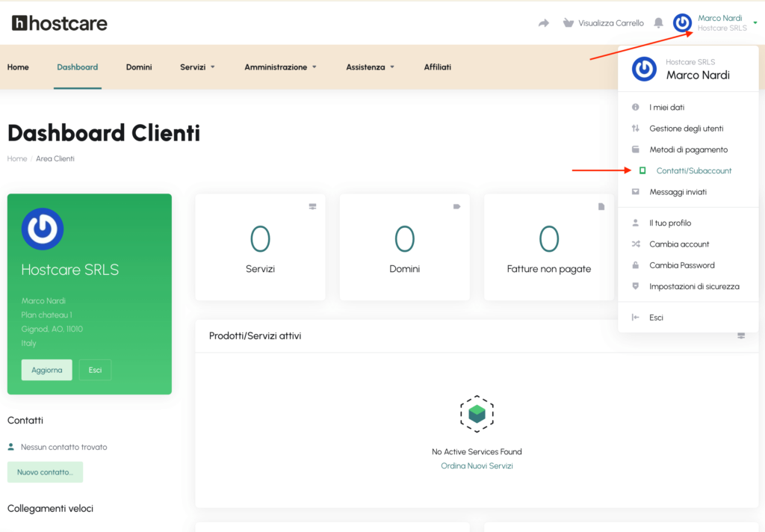Click the info icon beside I miei dati

click(x=635, y=107)
